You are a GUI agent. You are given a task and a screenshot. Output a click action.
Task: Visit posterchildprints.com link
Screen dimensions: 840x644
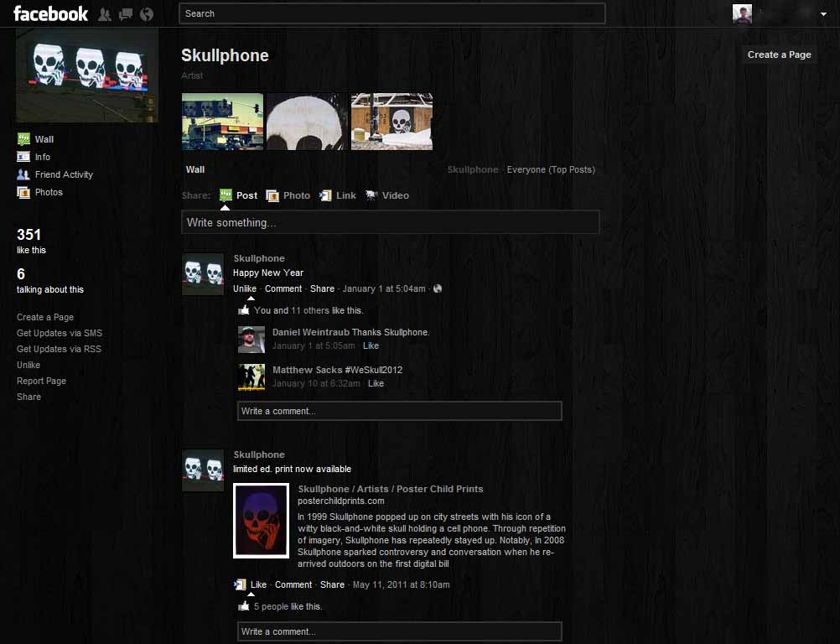tap(340, 501)
